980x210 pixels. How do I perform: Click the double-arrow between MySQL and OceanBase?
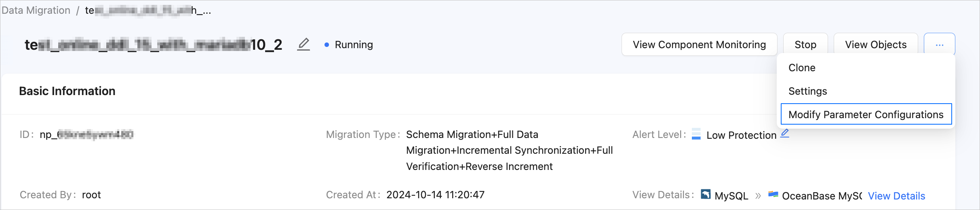point(758,196)
